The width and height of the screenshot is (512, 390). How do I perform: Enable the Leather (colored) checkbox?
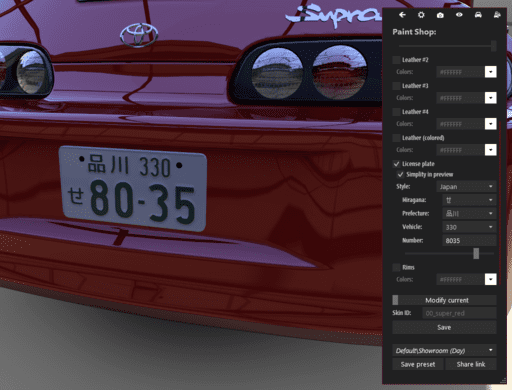pyautogui.click(x=396, y=138)
